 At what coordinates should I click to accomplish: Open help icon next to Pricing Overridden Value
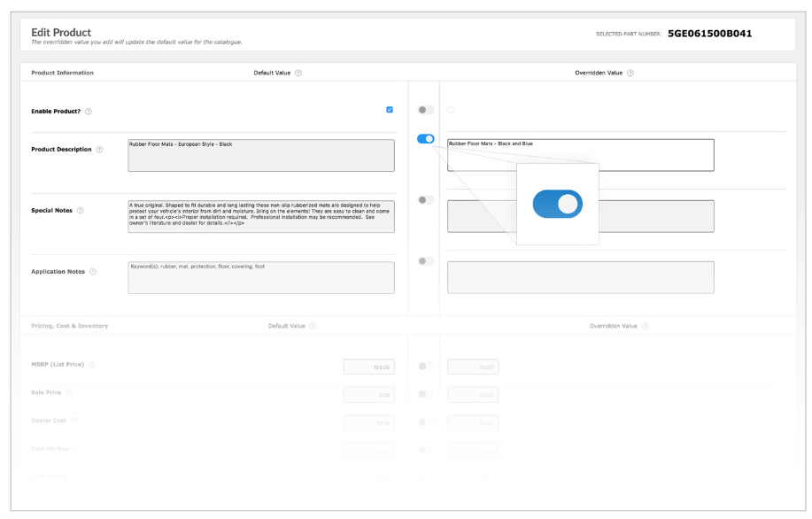tap(645, 326)
